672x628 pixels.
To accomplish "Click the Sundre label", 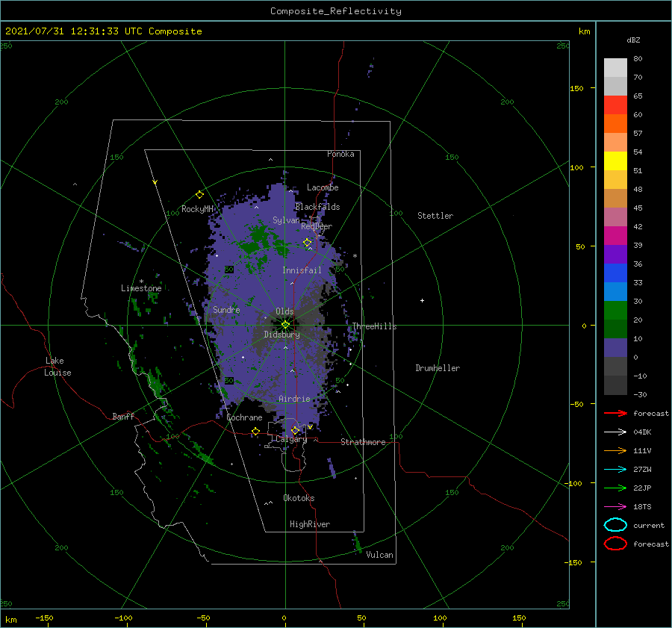I will [x=226, y=309].
